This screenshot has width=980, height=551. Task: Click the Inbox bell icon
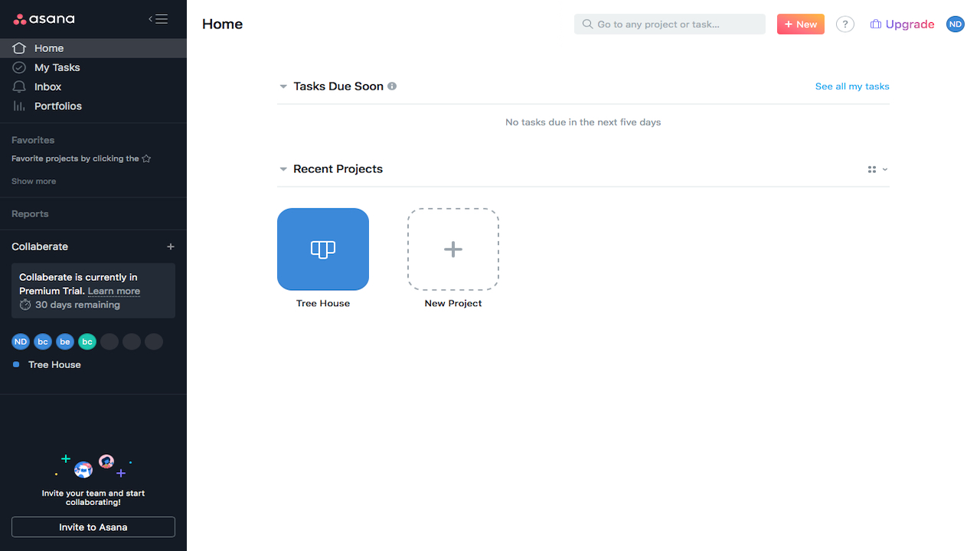19,86
